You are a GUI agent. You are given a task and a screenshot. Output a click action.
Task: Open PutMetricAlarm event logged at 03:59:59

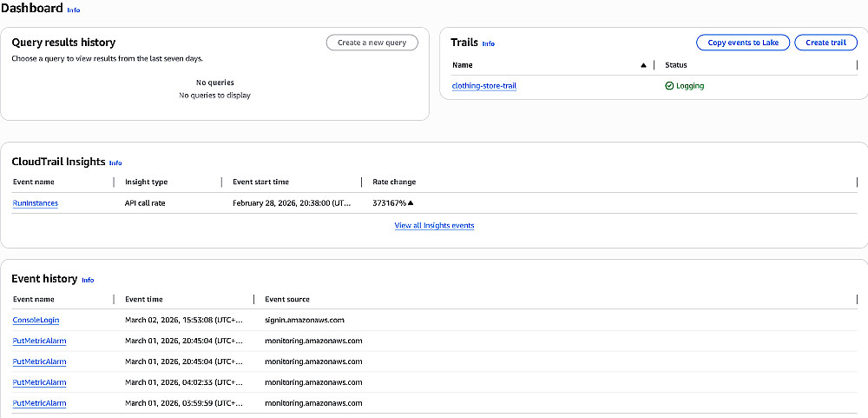(x=39, y=403)
